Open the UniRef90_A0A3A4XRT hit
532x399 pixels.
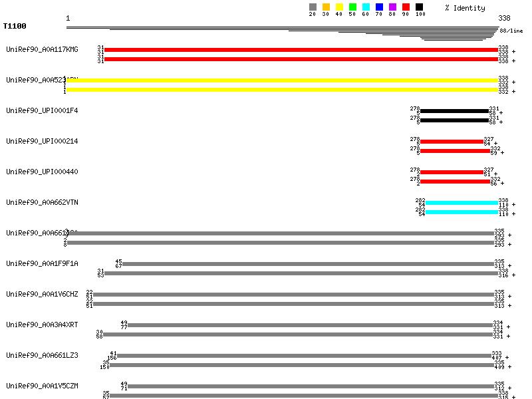pyautogui.click(x=42, y=325)
